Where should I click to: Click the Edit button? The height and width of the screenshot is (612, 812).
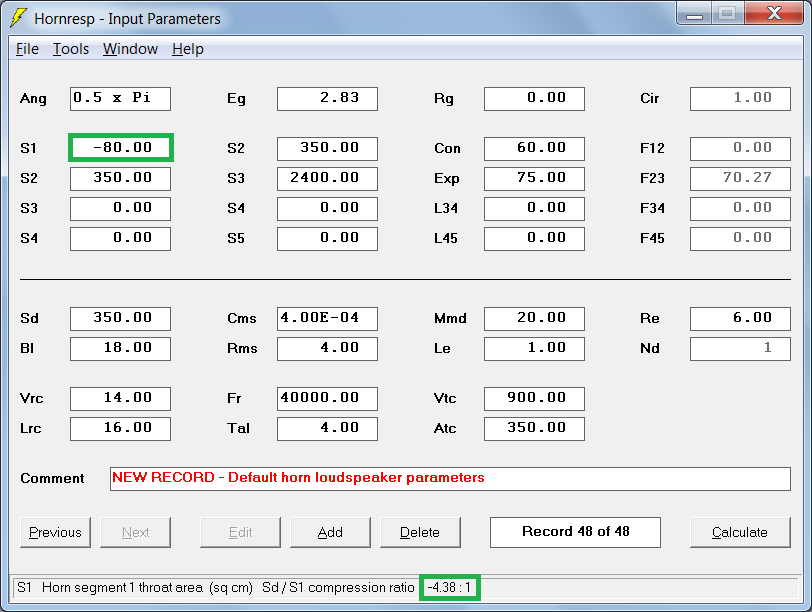pyautogui.click(x=240, y=532)
